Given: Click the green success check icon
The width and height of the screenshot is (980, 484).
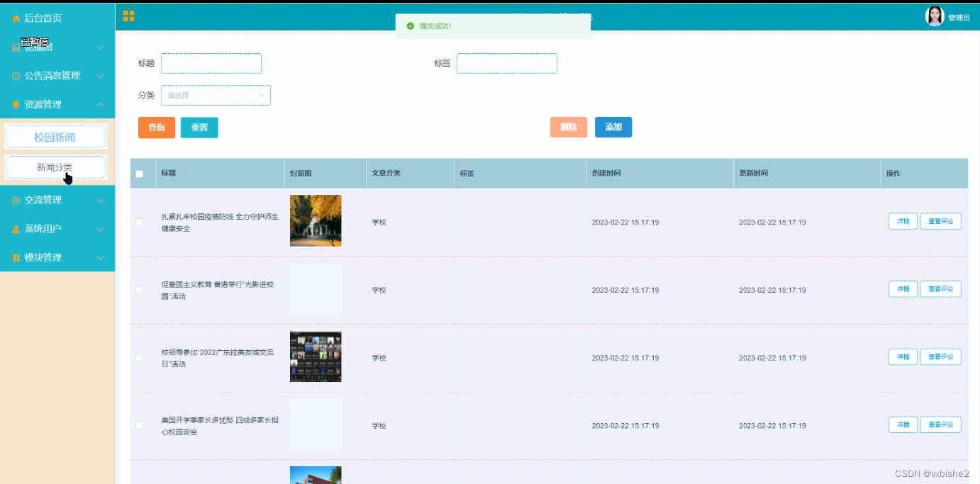Looking at the screenshot, I should (410, 26).
